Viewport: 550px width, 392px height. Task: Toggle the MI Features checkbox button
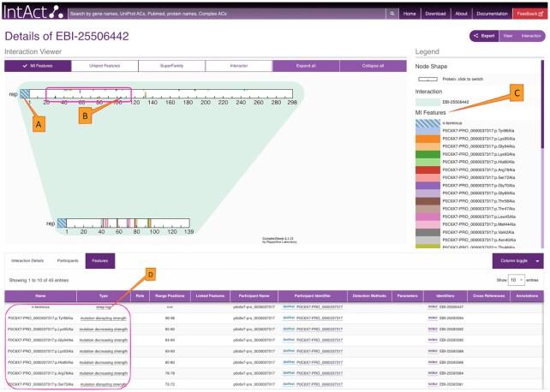tap(37, 65)
